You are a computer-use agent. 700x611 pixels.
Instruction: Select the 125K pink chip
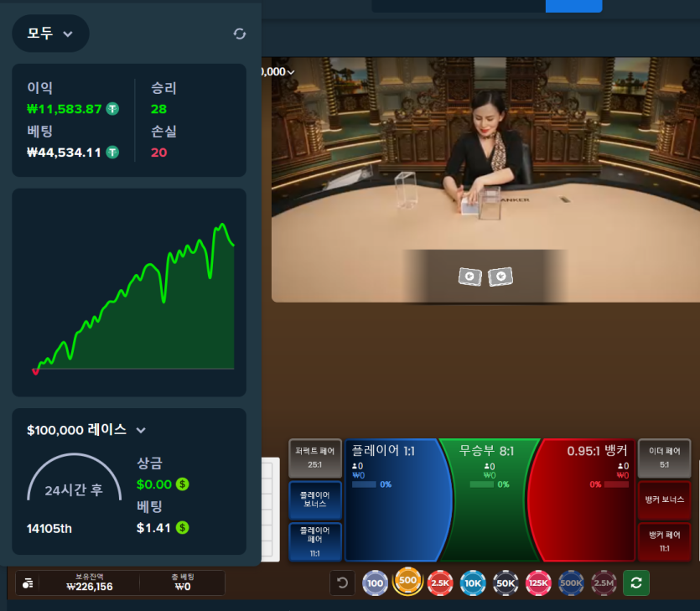[538, 583]
